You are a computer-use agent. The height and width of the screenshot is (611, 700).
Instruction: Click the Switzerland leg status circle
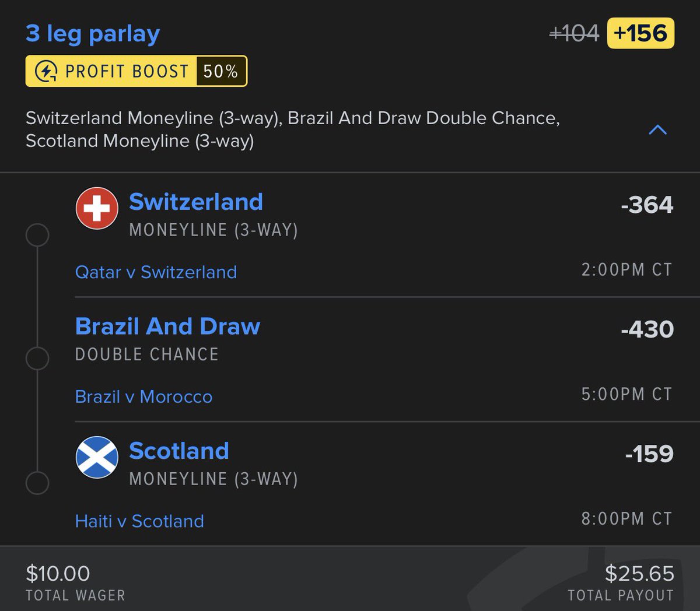[x=37, y=235]
